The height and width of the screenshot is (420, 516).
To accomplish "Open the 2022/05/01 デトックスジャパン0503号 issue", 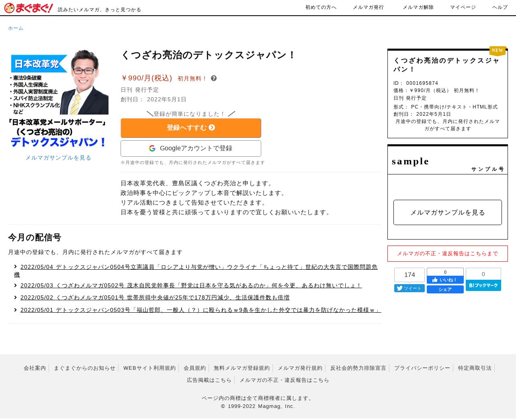I will pos(201,310).
